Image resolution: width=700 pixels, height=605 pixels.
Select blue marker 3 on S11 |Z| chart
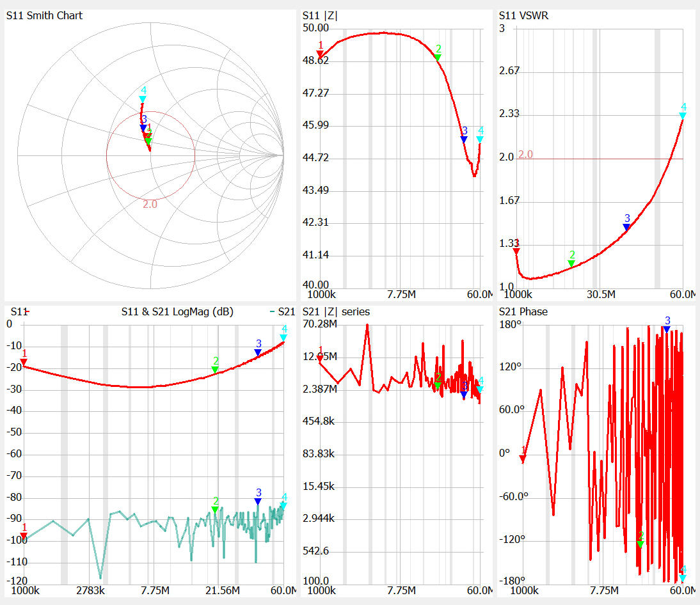(x=464, y=139)
